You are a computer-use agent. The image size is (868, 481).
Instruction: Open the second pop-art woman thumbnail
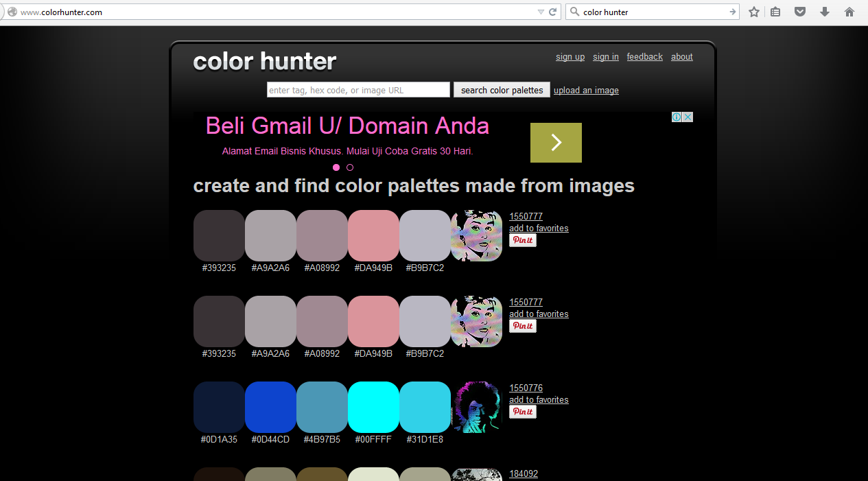tap(476, 321)
